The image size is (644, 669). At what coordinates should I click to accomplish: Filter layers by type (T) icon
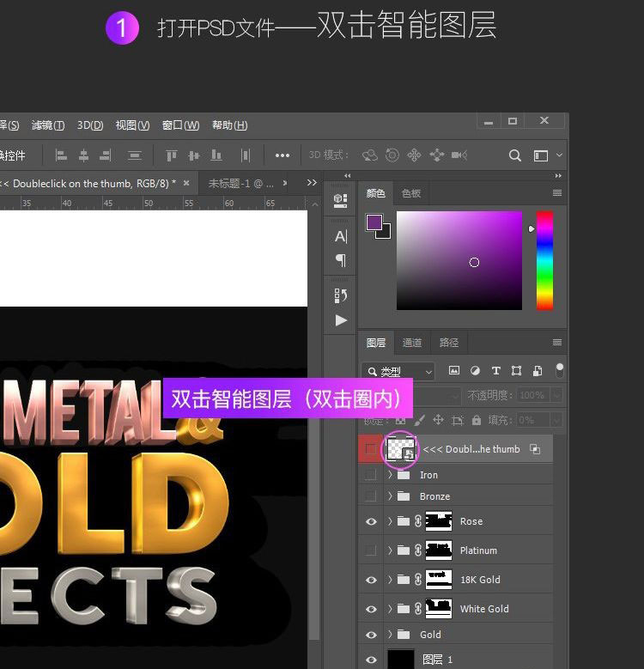click(495, 371)
